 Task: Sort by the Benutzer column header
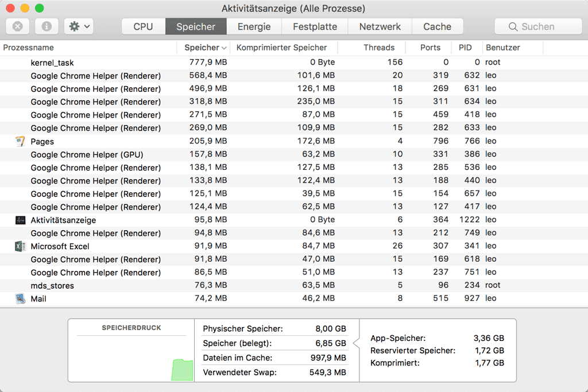[x=513, y=48]
